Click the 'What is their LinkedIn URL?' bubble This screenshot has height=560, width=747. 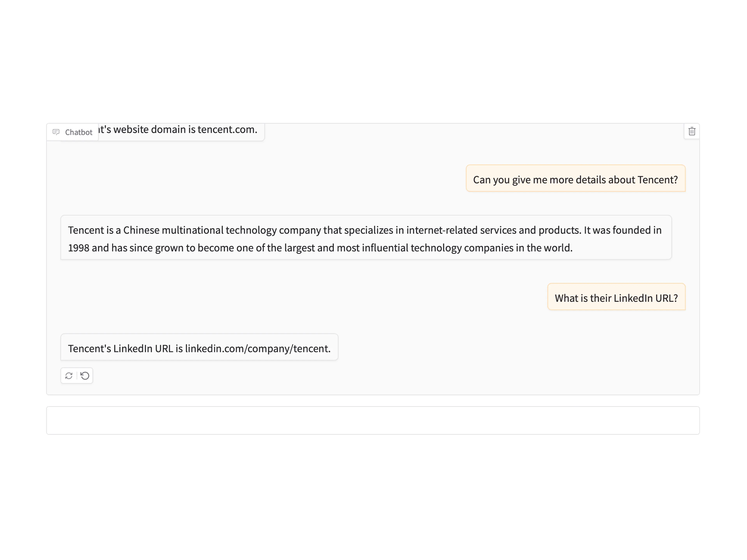click(616, 297)
